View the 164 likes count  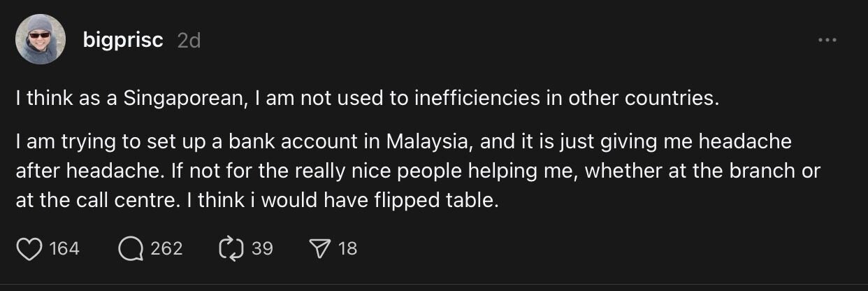[65, 248]
